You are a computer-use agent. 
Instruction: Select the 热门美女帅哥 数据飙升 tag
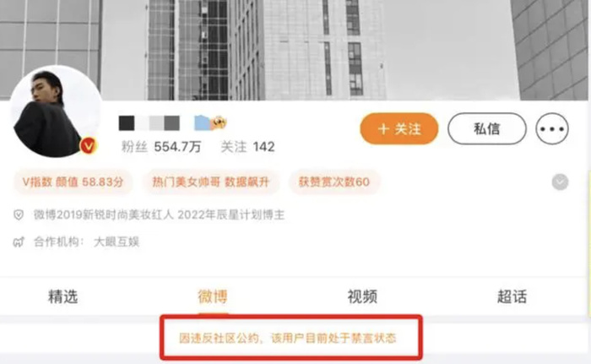211,182
